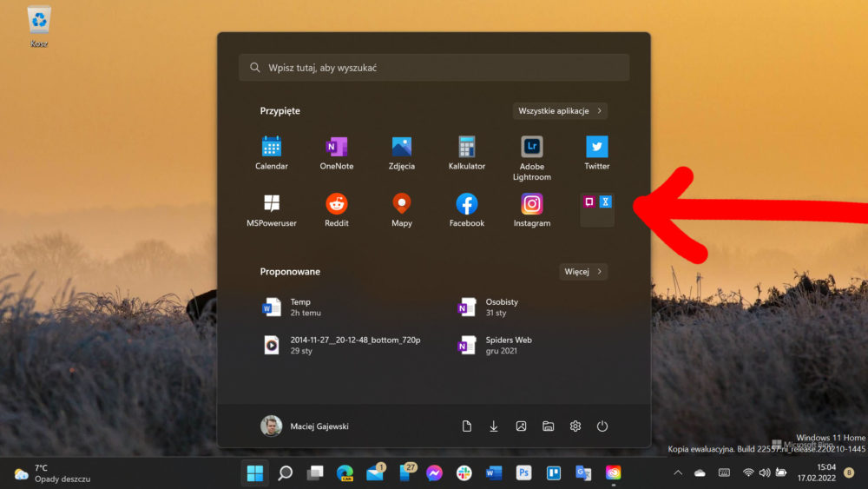
Task: Open Task View on taskbar
Action: [315, 473]
